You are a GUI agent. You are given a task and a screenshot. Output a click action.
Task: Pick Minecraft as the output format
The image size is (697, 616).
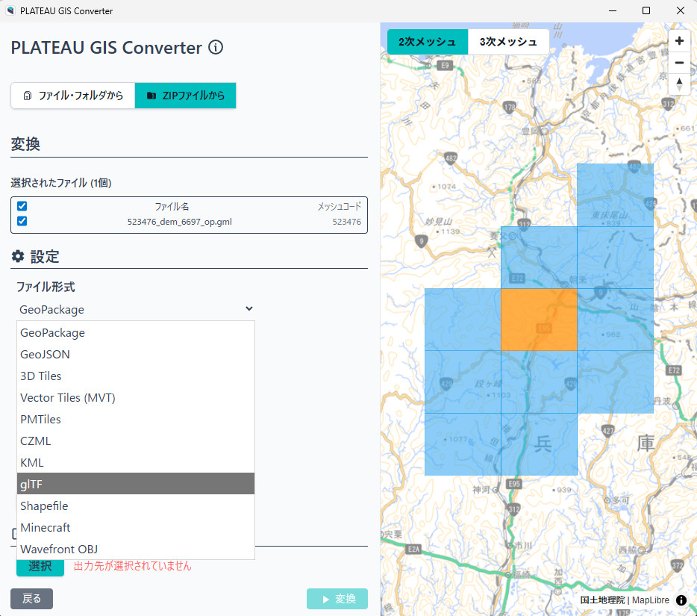pos(136,527)
